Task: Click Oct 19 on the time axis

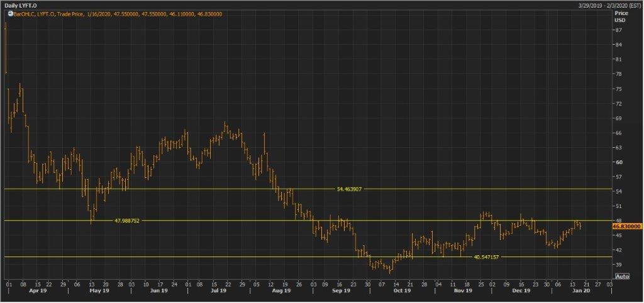Action: 401,291
